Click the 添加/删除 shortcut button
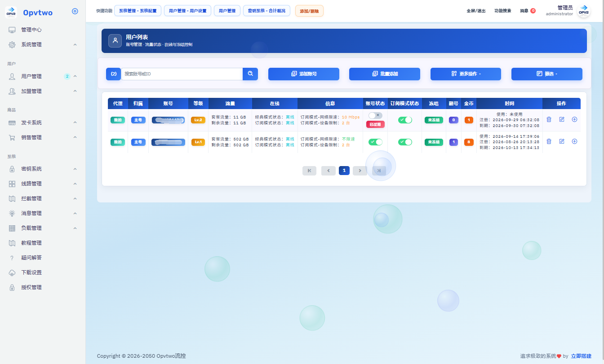The width and height of the screenshot is (604, 364). coord(309,11)
